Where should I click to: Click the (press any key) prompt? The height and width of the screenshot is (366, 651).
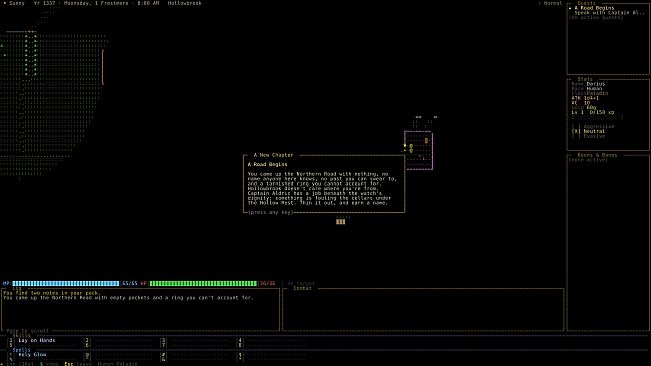click(x=270, y=212)
